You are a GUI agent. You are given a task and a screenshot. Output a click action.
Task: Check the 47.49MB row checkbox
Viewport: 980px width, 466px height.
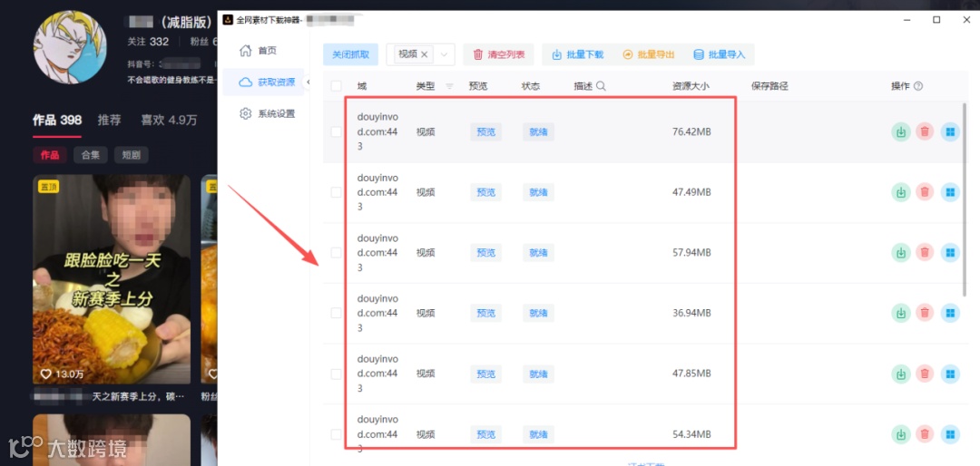coord(337,192)
